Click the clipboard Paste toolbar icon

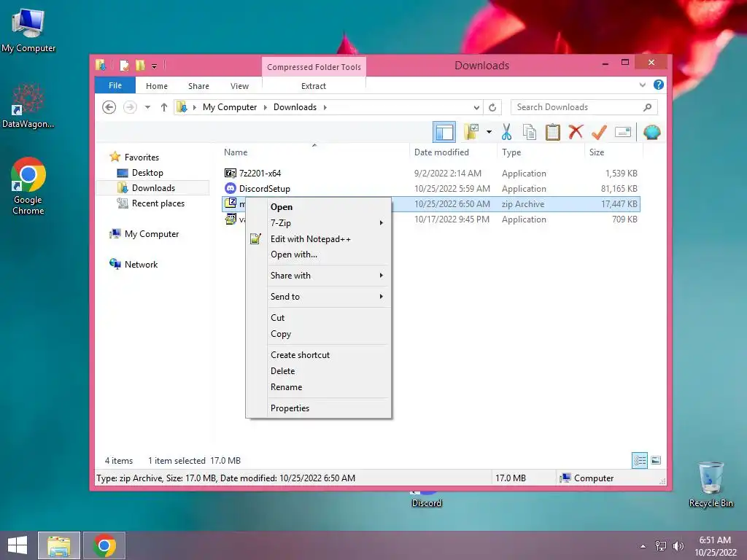point(553,132)
